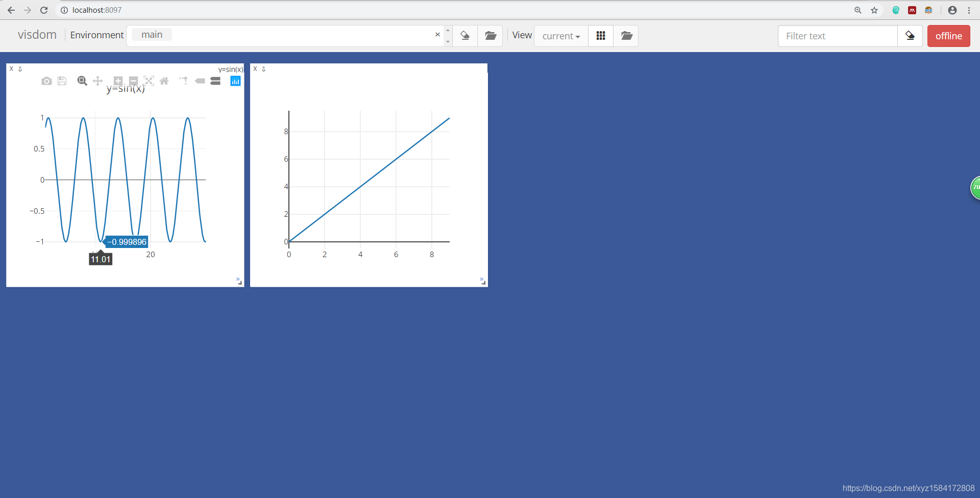Bookmark this page with the star icon
The width and height of the screenshot is (980, 498).
pos(874,10)
